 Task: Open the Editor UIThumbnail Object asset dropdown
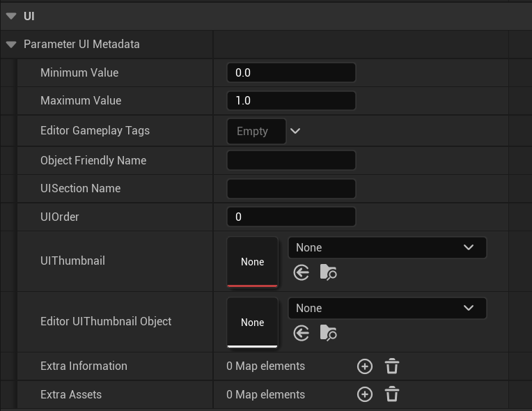(387, 308)
